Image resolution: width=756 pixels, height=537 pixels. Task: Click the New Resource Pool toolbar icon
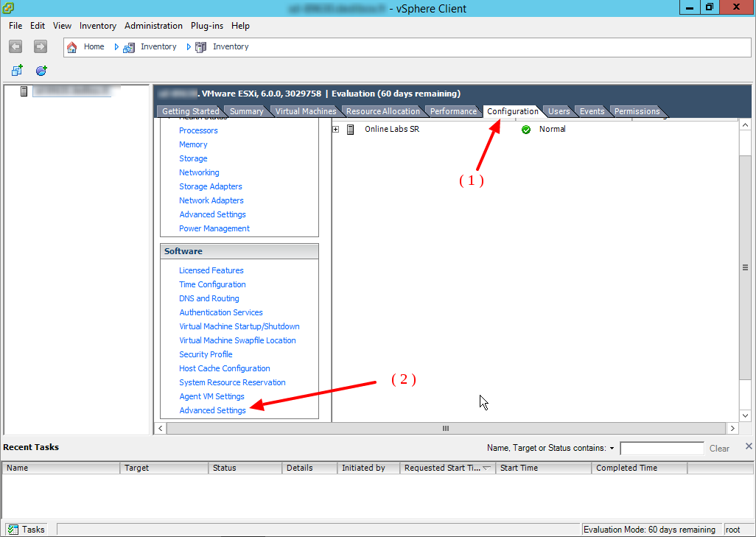click(41, 71)
